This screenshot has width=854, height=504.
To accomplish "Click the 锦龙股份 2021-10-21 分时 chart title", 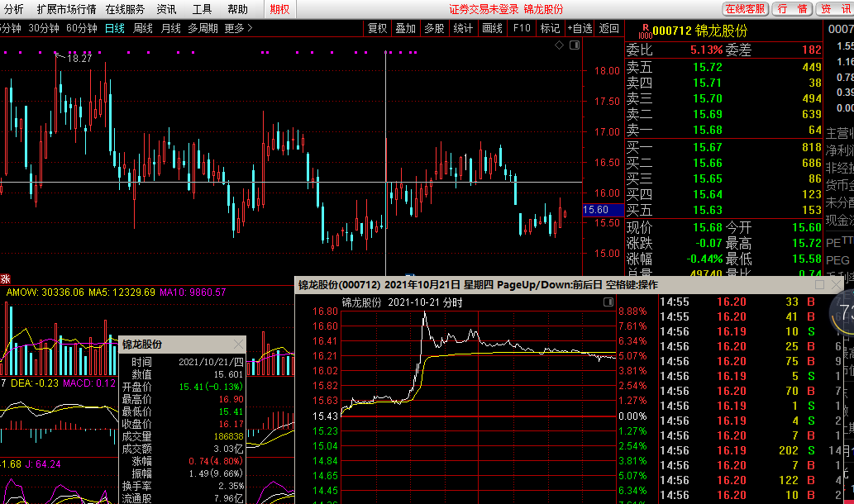I will coord(403,302).
